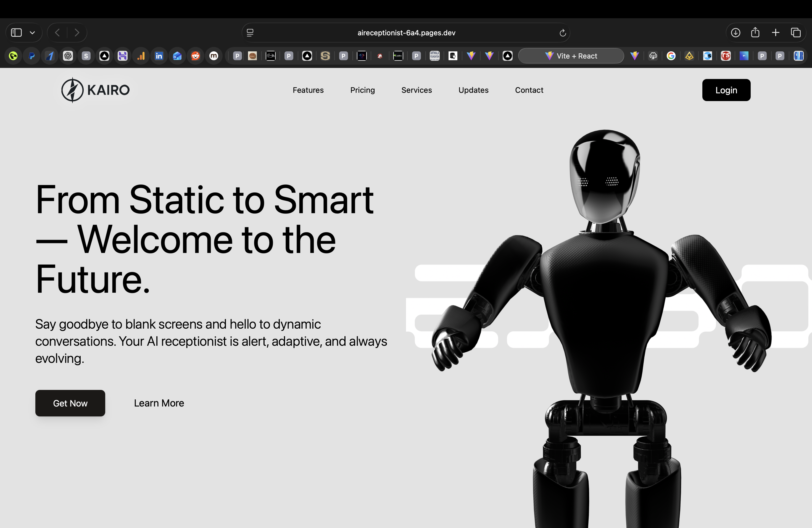
Task: Open page settings in the address bar
Action: tap(250, 32)
